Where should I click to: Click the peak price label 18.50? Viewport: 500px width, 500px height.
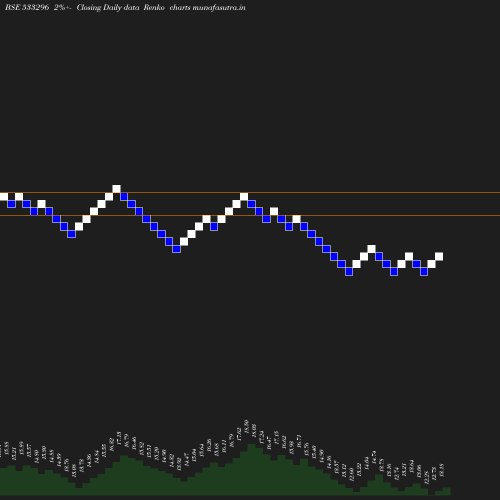pyautogui.click(x=247, y=427)
